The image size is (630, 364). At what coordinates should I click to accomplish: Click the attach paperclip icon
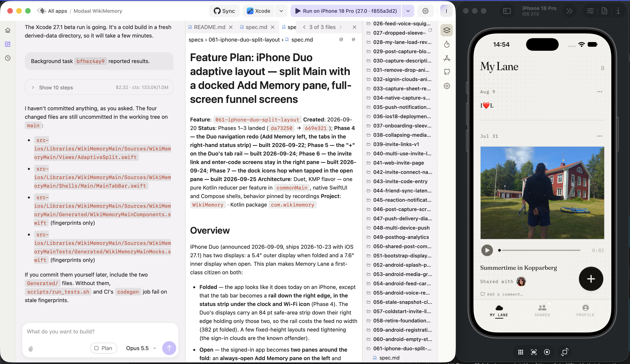[31, 349]
